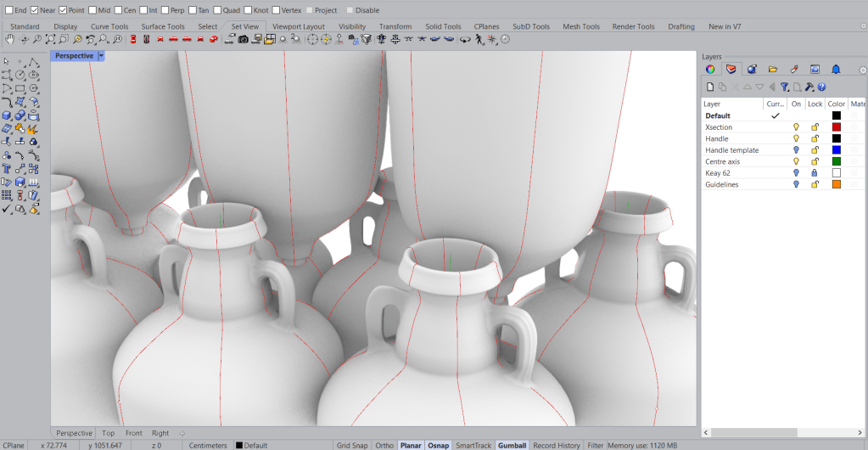Create a new layer with page icon
868x450 pixels.
coord(710,87)
